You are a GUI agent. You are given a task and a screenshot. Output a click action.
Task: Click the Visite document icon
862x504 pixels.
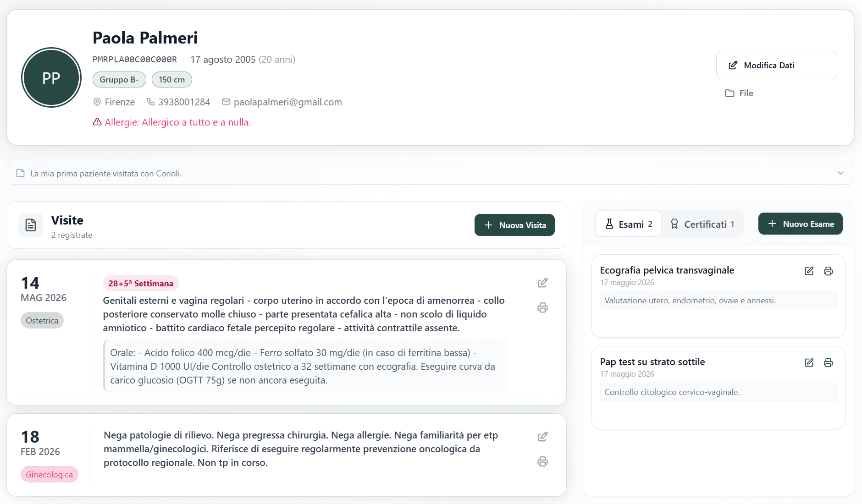pos(31,225)
